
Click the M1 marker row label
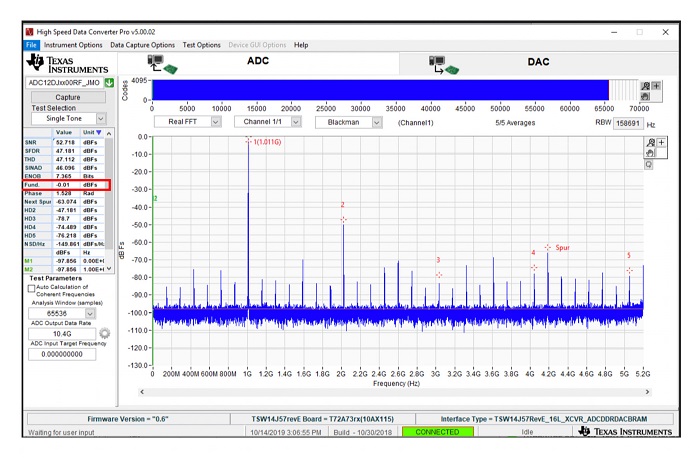29,261
